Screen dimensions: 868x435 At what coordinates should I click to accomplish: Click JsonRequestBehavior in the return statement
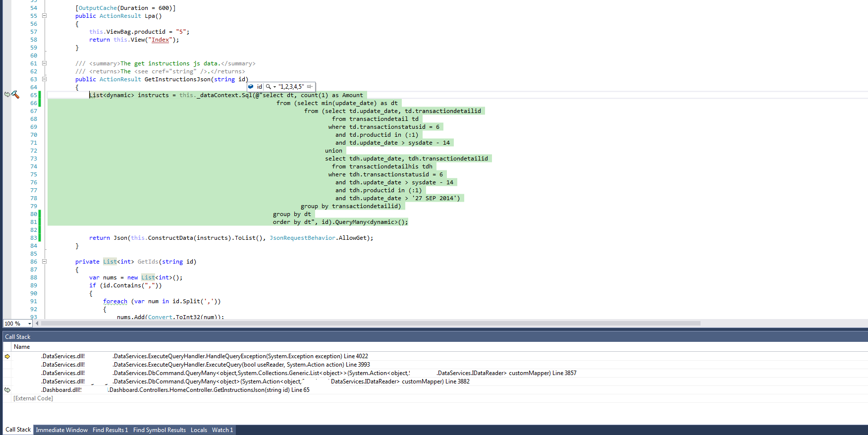click(x=302, y=238)
